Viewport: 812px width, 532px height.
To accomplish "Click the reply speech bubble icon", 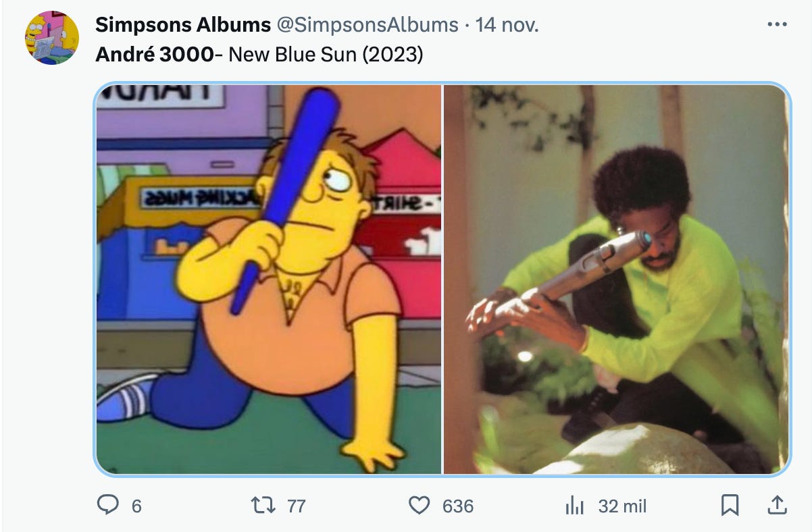I will click(x=108, y=505).
